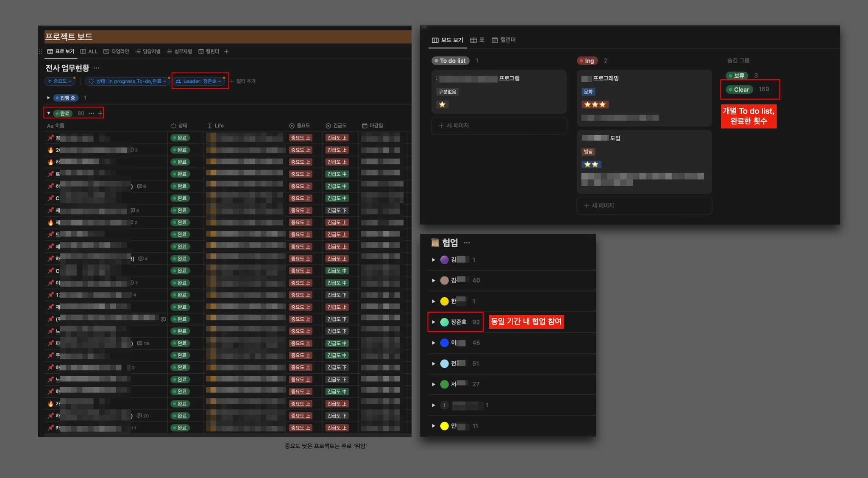This screenshot has width=868, height=478.
Task: Click the drag handle left of 표로 보기 tab
Action: tap(40, 51)
